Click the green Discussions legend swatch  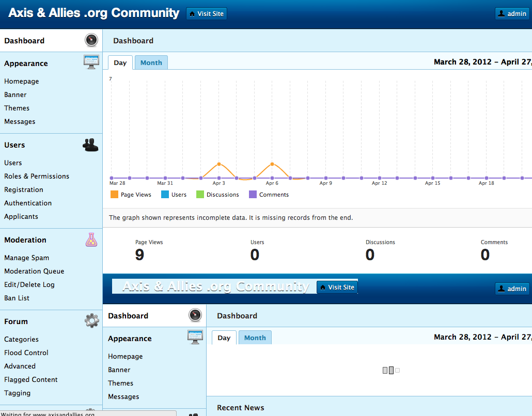click(x=200, y=194)
